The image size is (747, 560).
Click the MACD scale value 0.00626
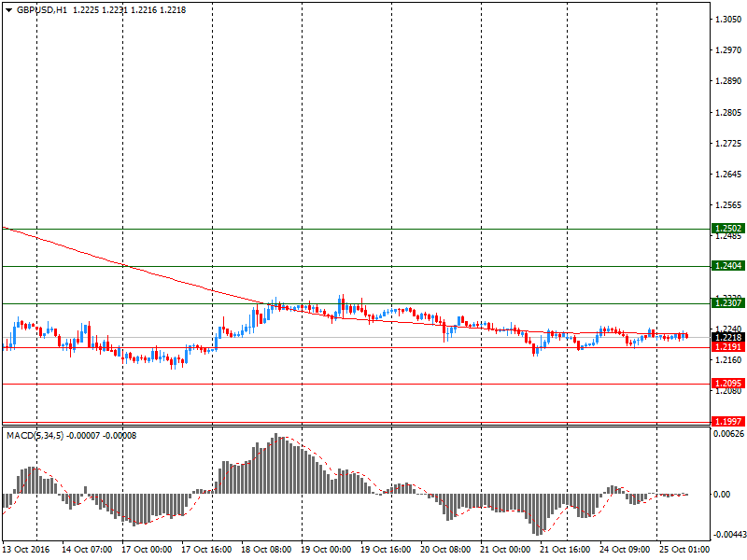(x=728, y=433)
